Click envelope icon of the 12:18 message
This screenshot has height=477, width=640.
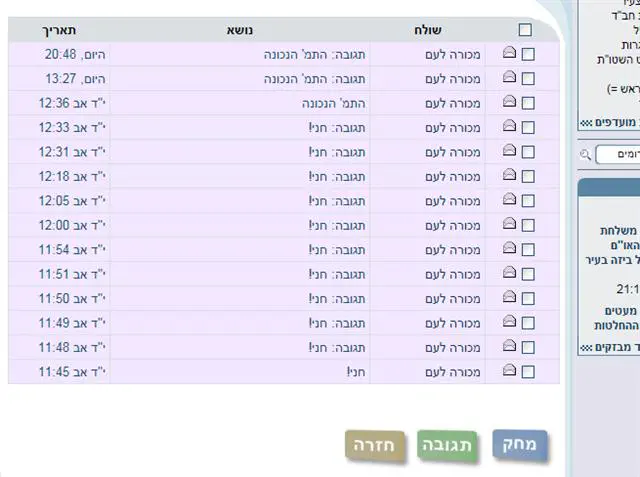click(509, 175)
